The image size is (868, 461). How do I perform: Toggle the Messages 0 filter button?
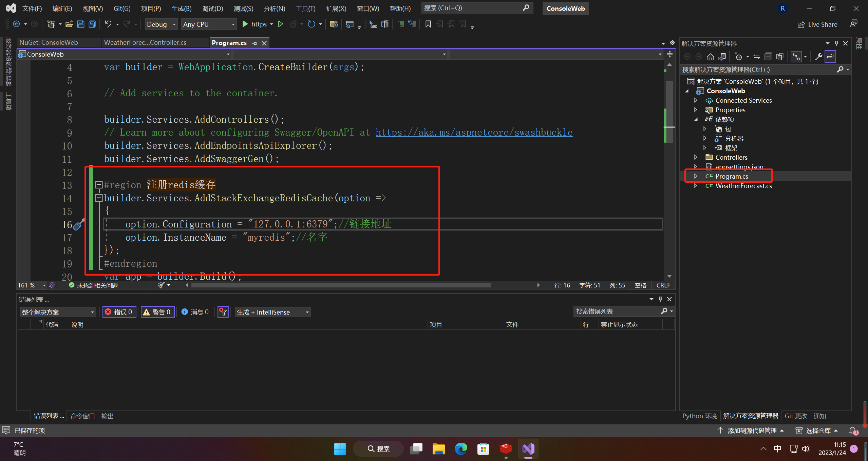195,312
